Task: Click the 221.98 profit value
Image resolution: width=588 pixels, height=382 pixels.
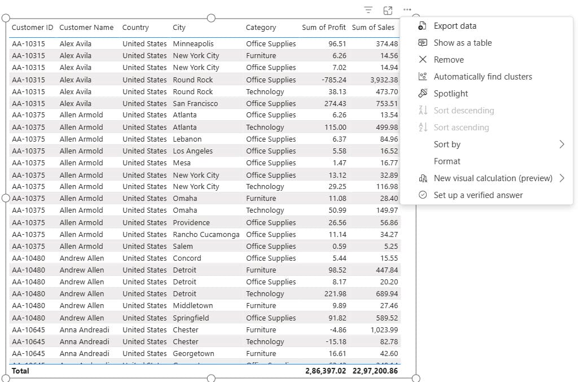Action: pyautogui.click(x=335, y=294)
